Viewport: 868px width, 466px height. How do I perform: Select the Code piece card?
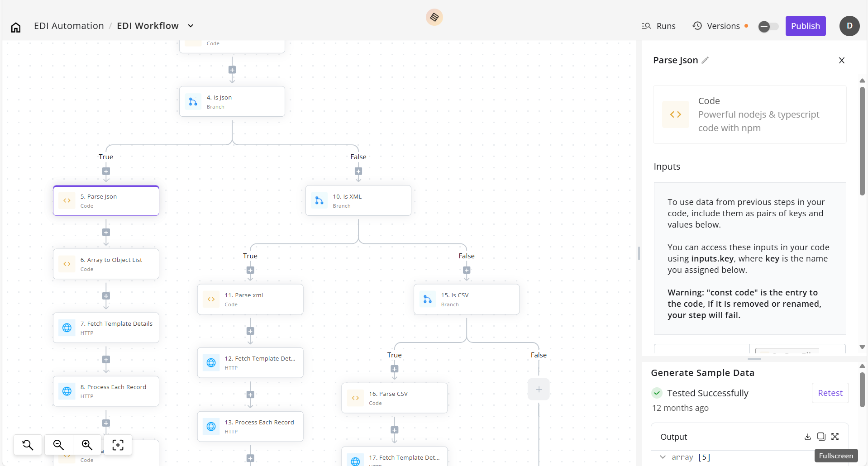(749, 114)
